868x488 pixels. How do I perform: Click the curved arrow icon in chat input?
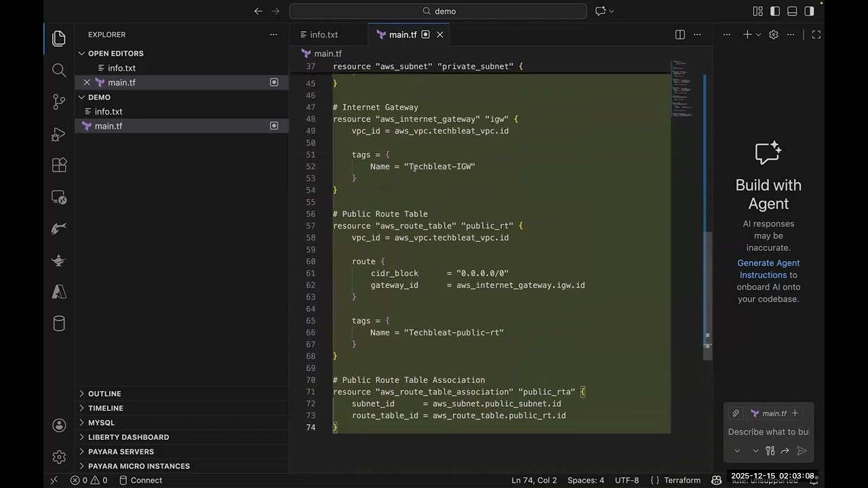click(785, 451)
